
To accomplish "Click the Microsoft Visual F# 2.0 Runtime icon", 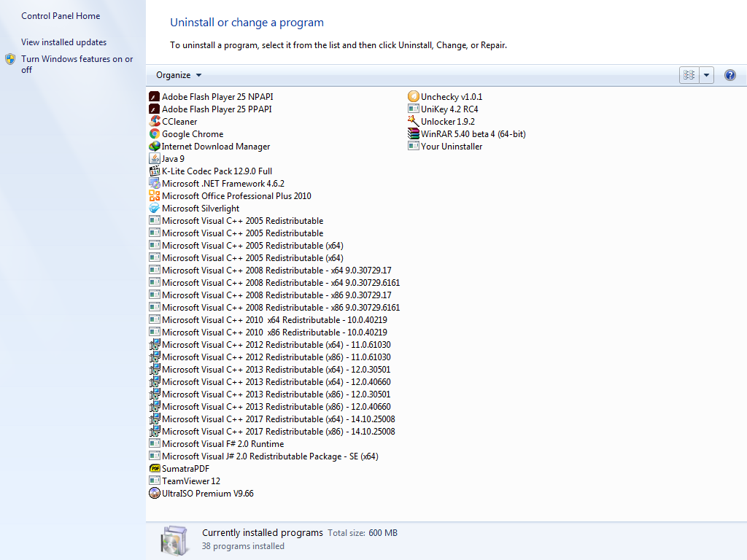I will tap(155, 443).
